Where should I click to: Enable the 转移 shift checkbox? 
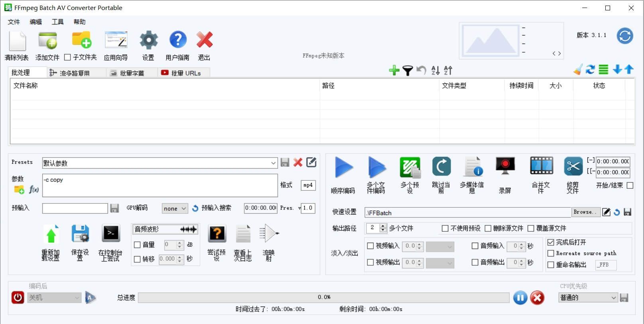[137, 259]
